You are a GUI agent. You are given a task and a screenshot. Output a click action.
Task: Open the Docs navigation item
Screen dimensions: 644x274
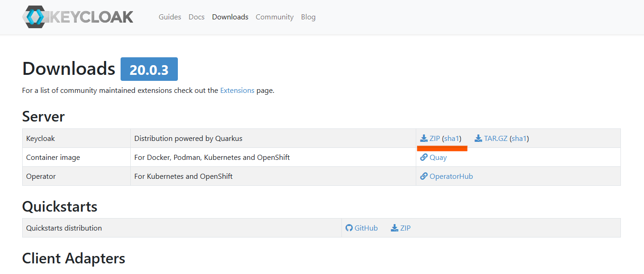pos(196,17)
